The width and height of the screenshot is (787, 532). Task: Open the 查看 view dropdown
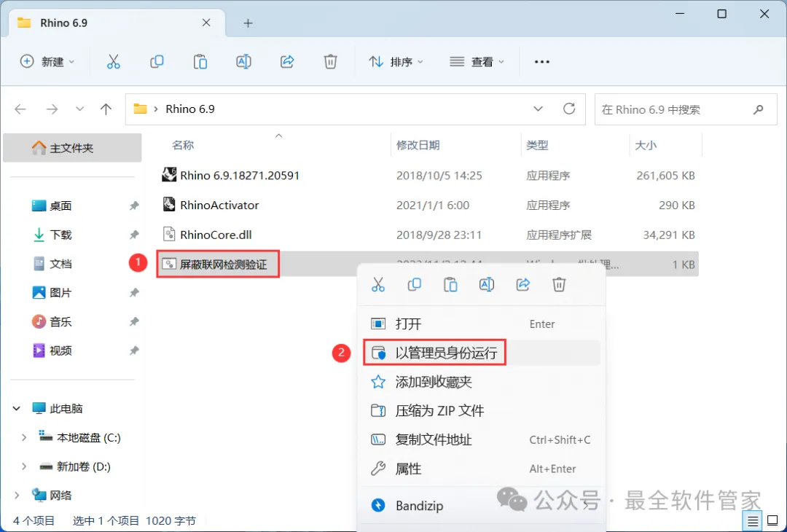(x=477, y=62)
